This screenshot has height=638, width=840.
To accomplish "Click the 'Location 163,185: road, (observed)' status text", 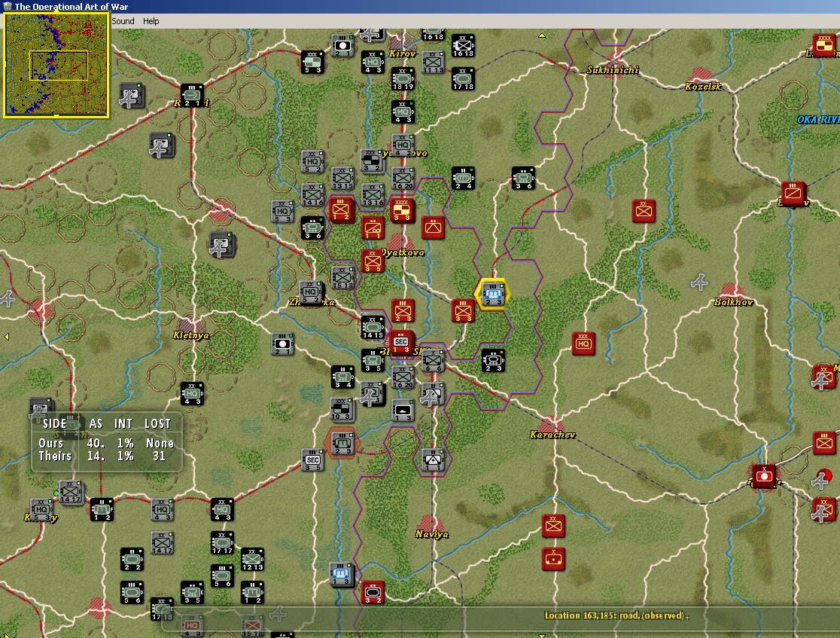I will 616,615.
